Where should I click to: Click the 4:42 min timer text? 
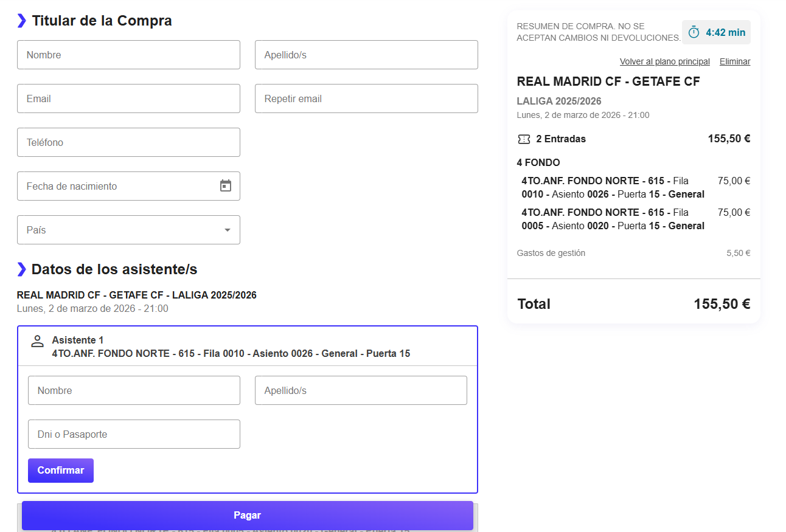[x=726, y=32]
